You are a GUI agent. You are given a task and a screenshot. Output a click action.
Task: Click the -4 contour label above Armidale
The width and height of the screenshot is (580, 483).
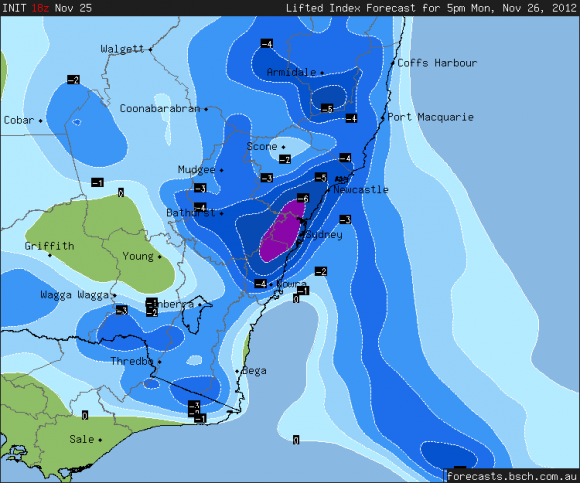click(267, 44)
